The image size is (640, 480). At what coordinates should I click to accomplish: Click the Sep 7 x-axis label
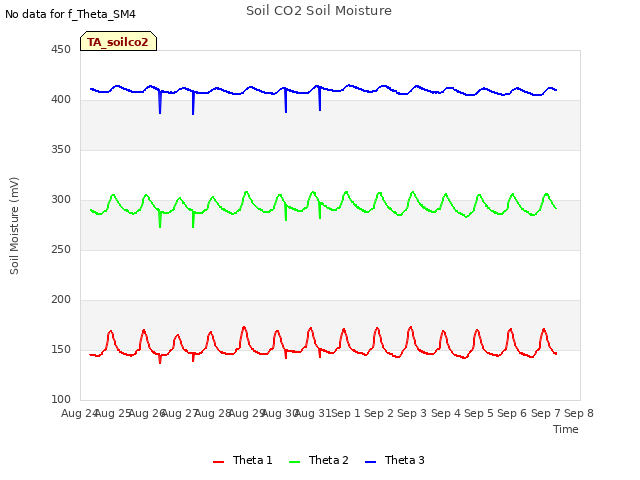545,413
